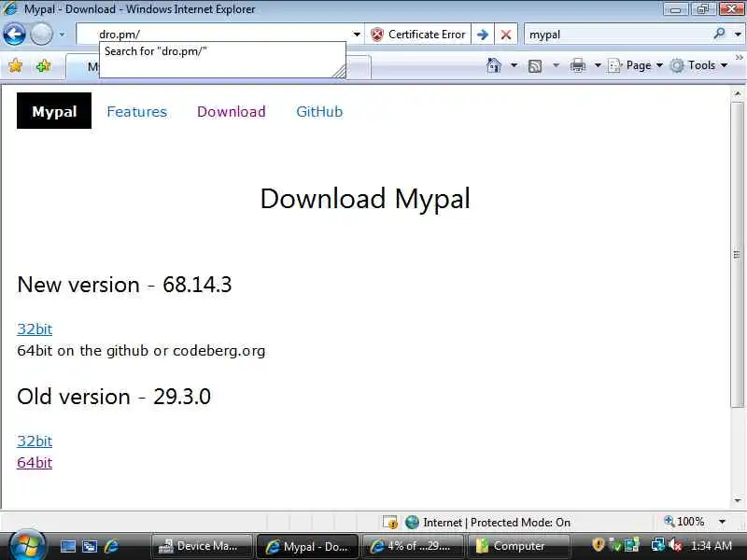Click the empty new tab button
Viewport: 747px width, 560px height.
click(359, 67)
